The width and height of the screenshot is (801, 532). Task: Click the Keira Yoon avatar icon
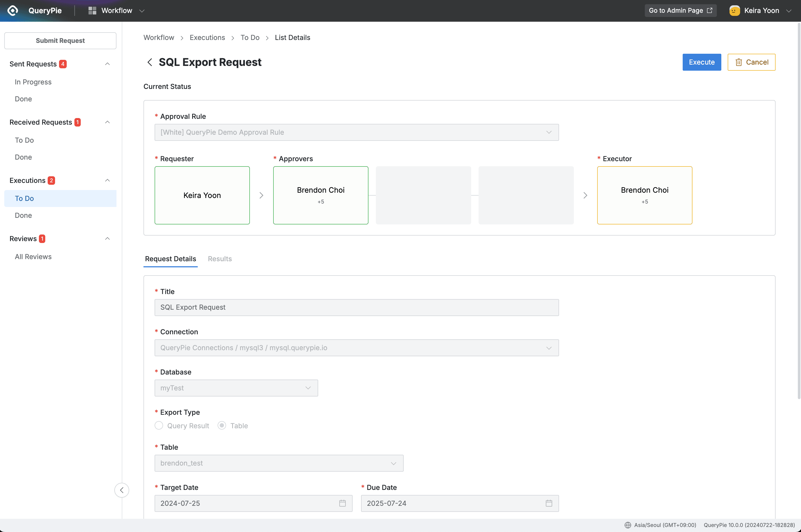[x=734, y=11]
